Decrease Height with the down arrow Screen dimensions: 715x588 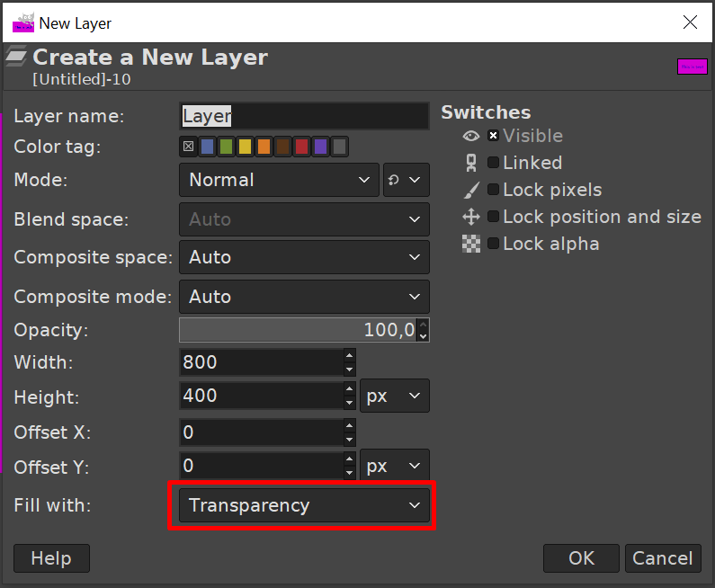(349, 403)
